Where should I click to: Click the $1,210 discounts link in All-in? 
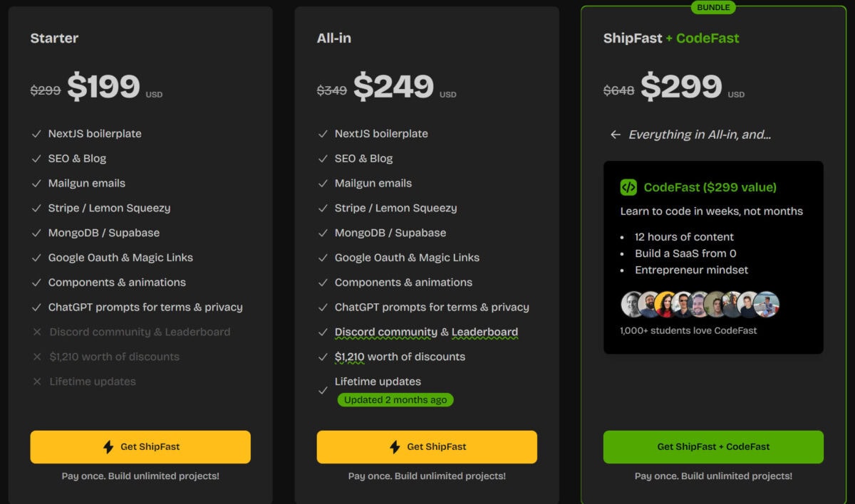tap(350, 357)
